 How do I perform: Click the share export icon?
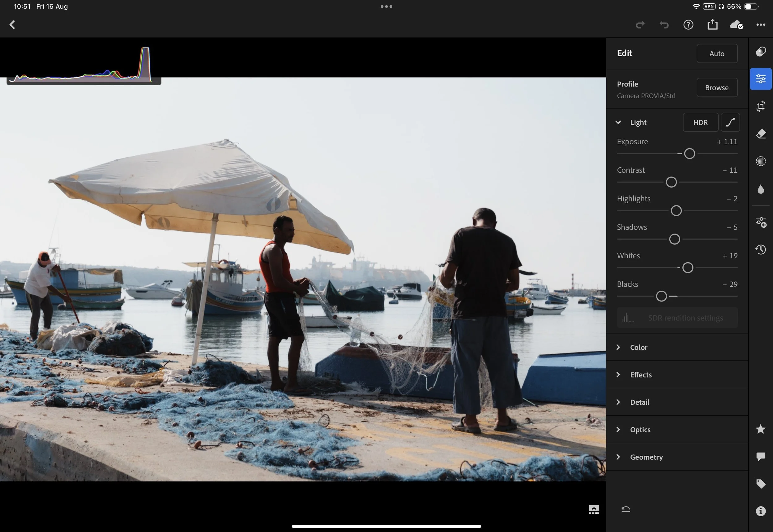click(x=712, y=25)
